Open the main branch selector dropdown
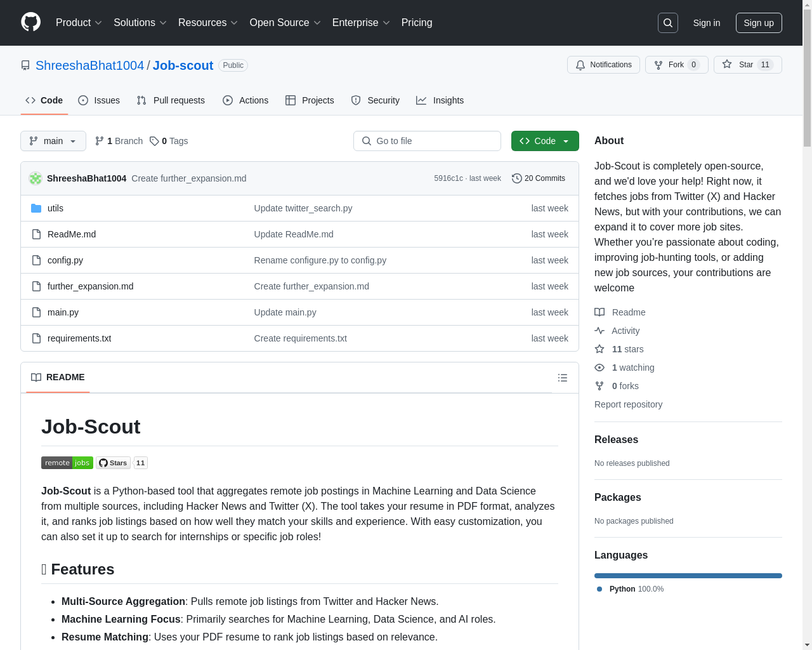This screenshot has height=650, width=812. pyautogui.click(x=53, y=141)
